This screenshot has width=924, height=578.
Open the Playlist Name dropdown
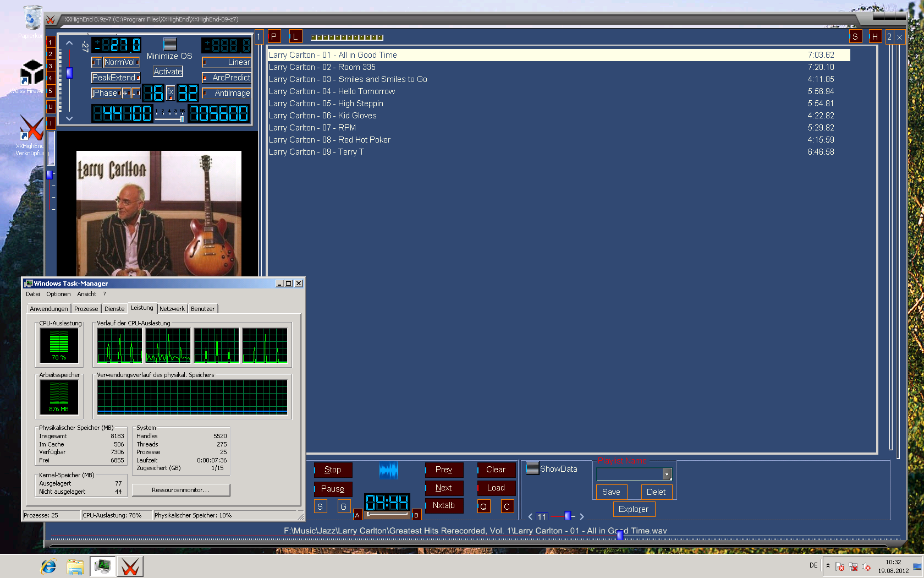coord(667,474)
